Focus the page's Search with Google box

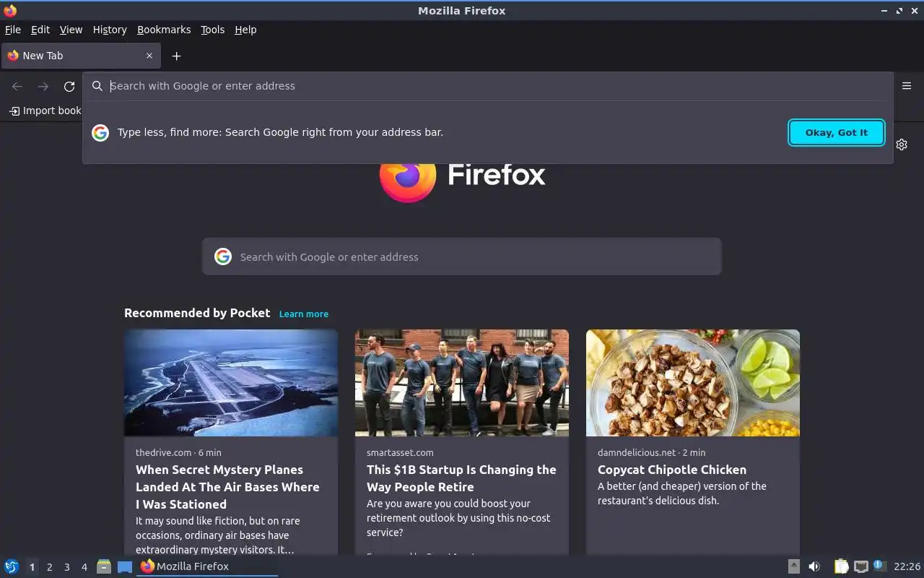coord(462,256)
